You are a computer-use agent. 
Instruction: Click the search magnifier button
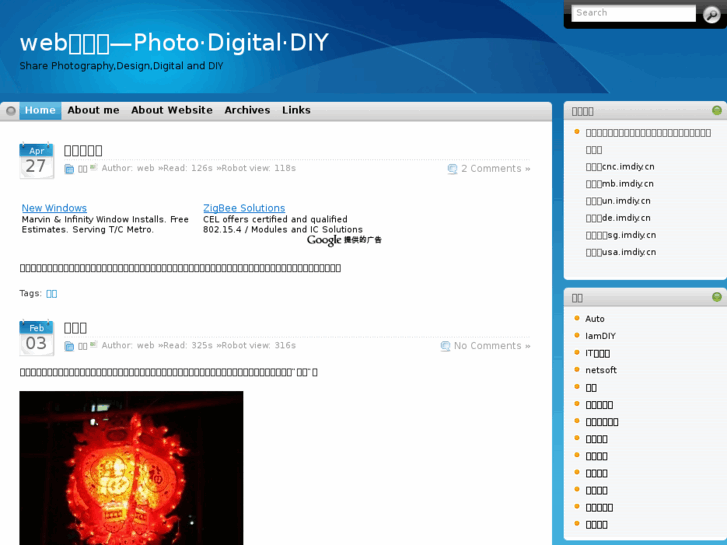[711, 14]
